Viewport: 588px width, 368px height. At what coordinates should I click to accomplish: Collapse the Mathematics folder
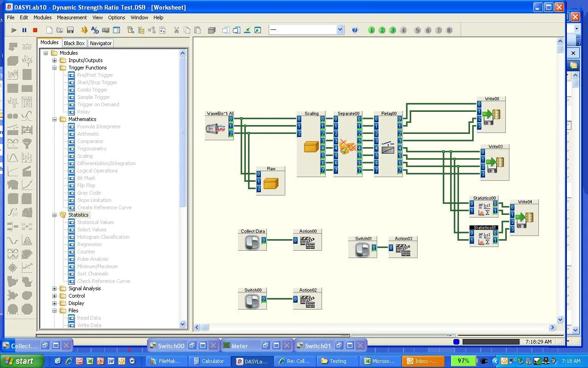[55, 119]
